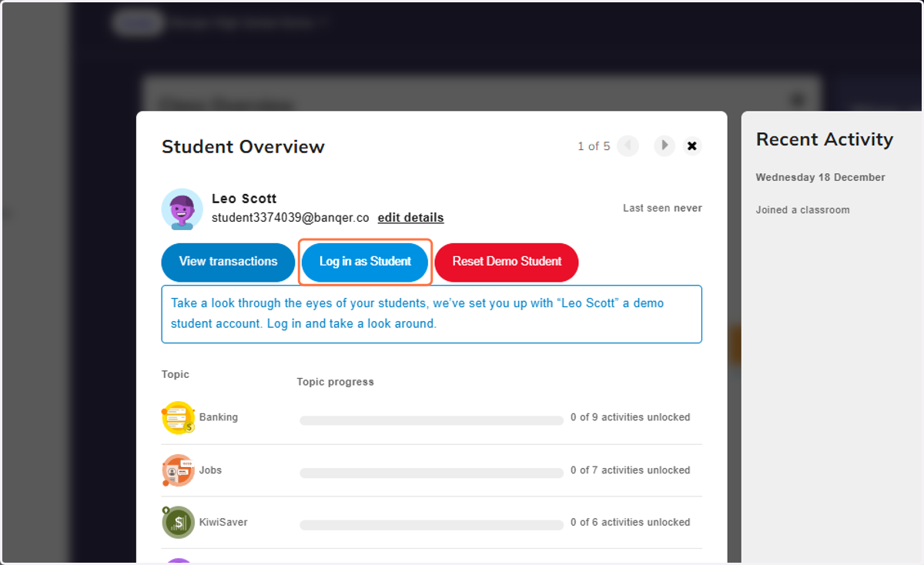Go to the previous student arrow

628,145
